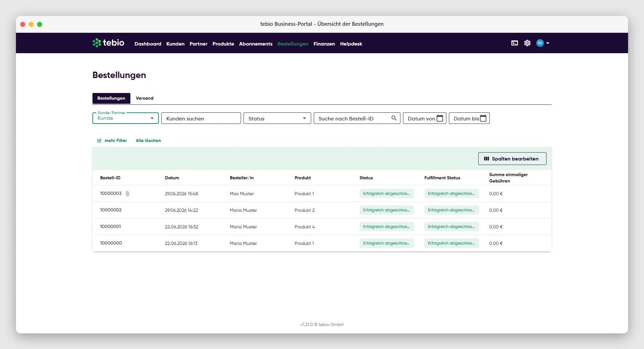
Task: Expand the Kunde/Partner dropdown
Action: coord(126,118)
